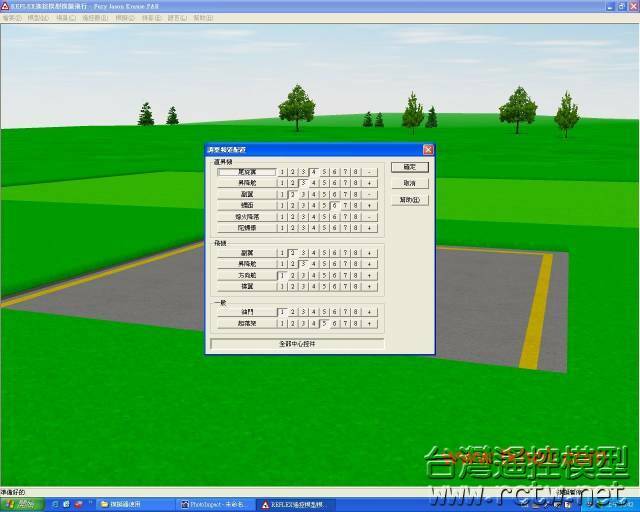This screenshot has height=512, width=640.
Task: Switch to PhotoImpact taskbar button
Action: click(x=216, y=505)
